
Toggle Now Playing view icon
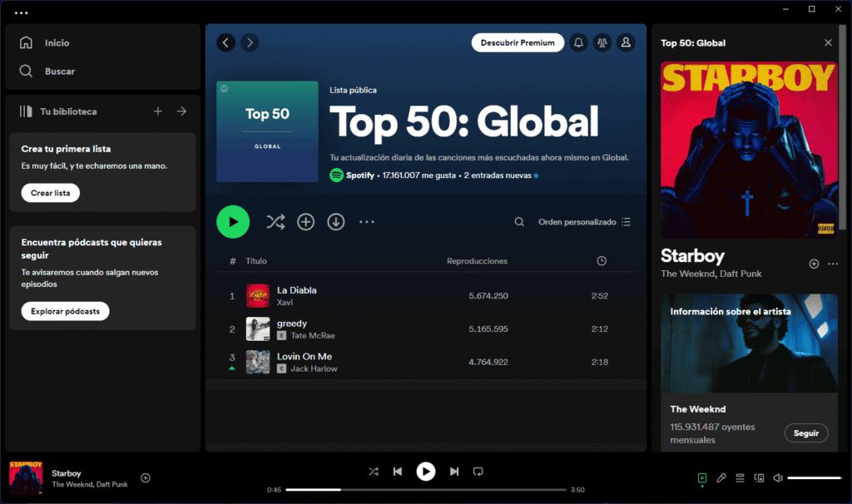(702, 478)
